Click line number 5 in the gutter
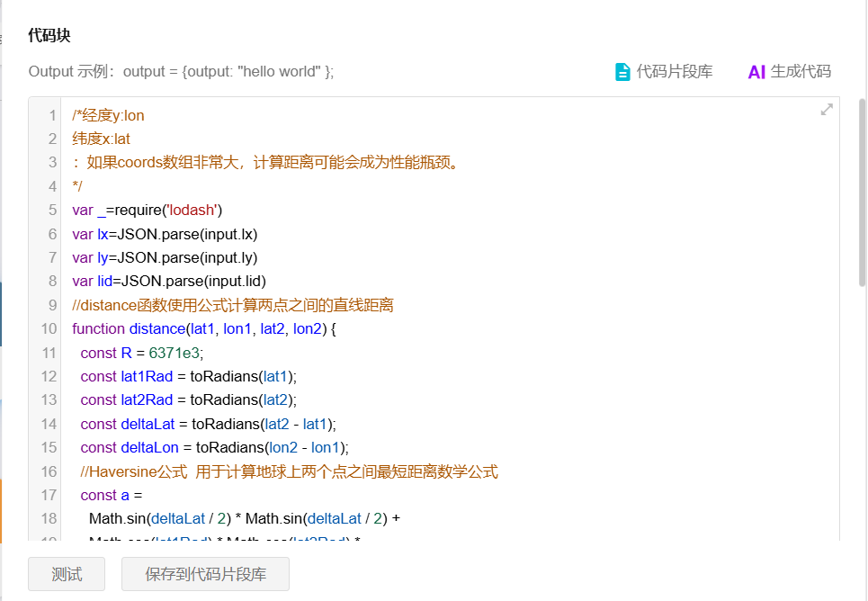The width and height of the screenshot is (868, 601). 52,210
